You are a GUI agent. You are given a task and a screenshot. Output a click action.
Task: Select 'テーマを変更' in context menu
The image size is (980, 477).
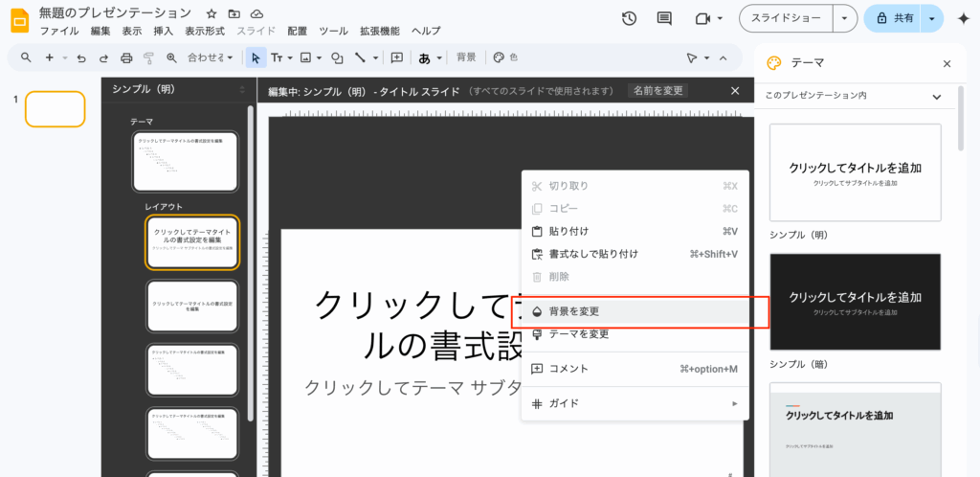[579, 334]
